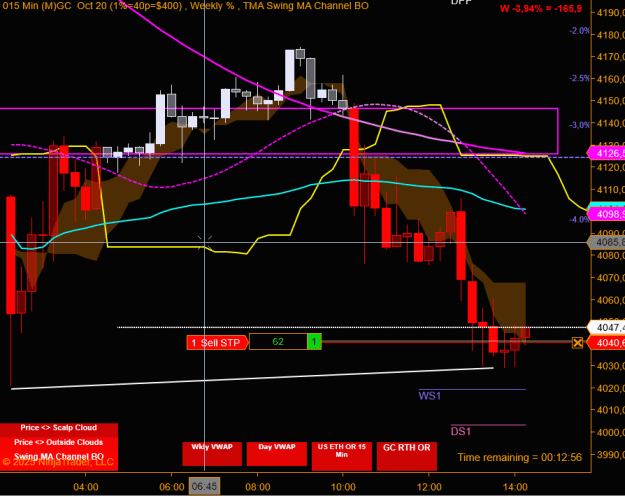The width and height of the screenshot is (625, 496).
Task: Click the 4000,0 price axis label
Action: point(610,432)
